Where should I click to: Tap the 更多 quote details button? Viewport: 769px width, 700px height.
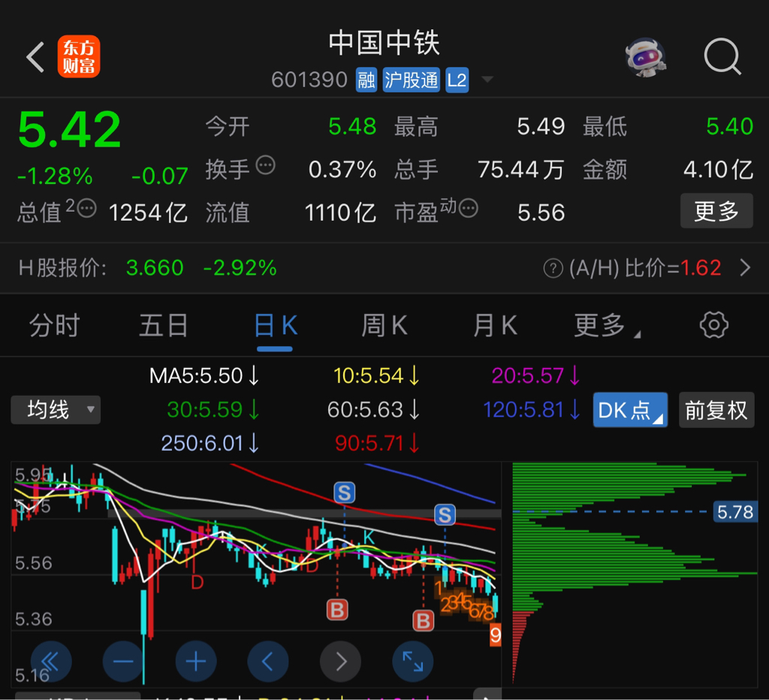[716, 211]
